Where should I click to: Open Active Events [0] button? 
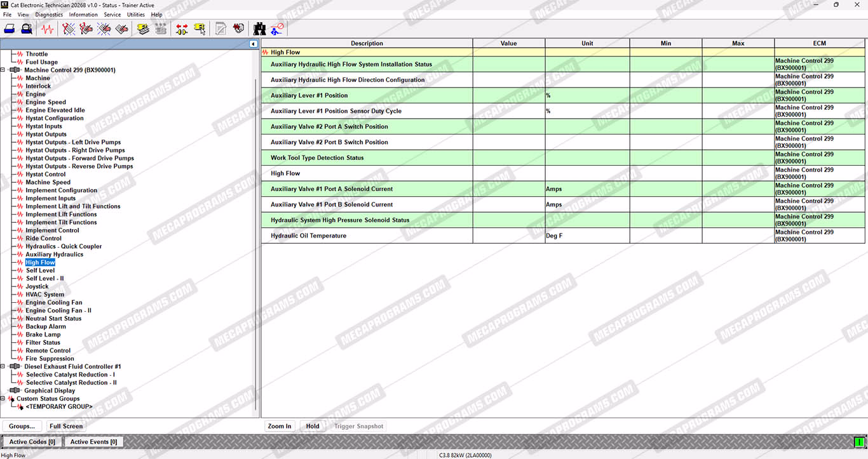coord(93,442)
